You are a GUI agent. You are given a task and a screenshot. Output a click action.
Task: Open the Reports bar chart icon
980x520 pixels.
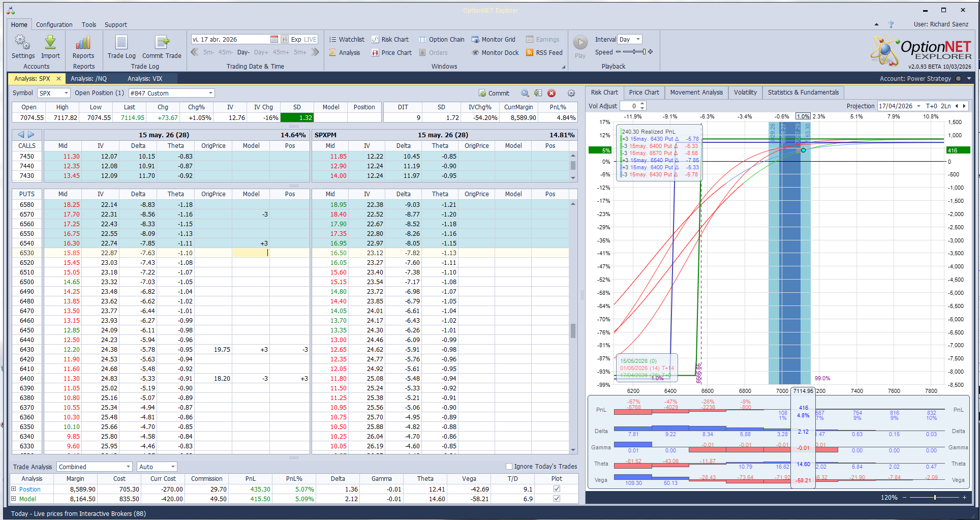pyautogui.click(x=83, y=47)
